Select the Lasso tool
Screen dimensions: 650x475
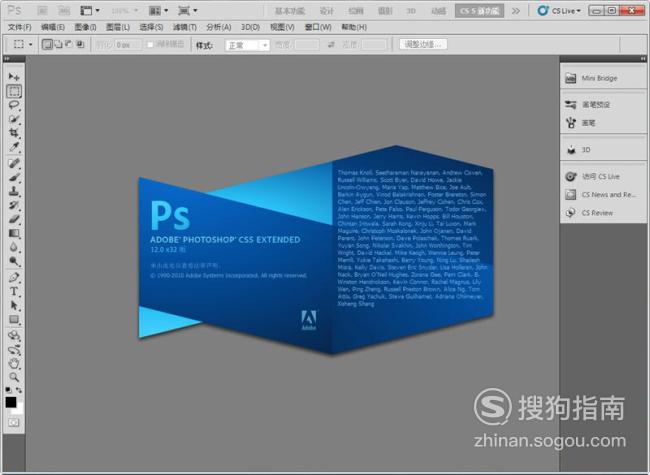pos(14,105)
